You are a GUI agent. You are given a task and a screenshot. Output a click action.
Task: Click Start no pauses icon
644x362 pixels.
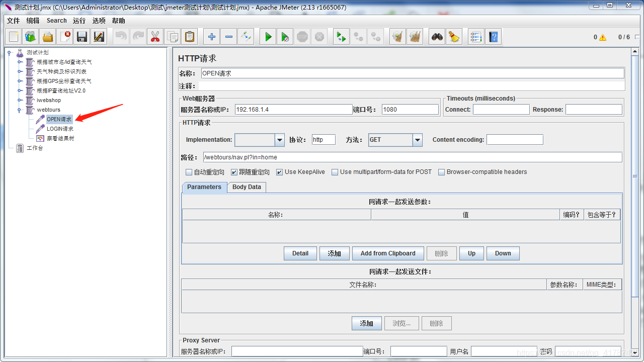coord(285,37)
